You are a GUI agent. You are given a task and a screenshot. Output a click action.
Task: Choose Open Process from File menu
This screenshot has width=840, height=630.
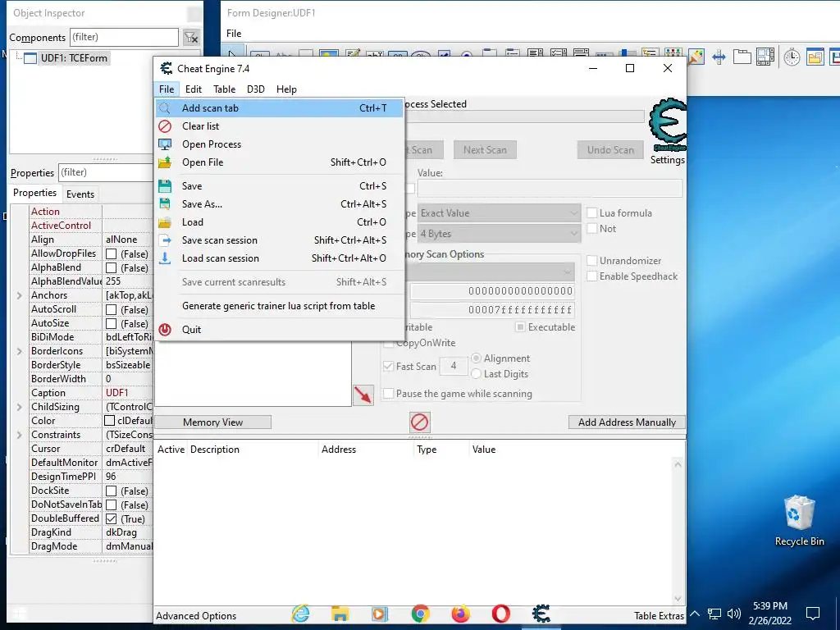(x=279, y=144)
